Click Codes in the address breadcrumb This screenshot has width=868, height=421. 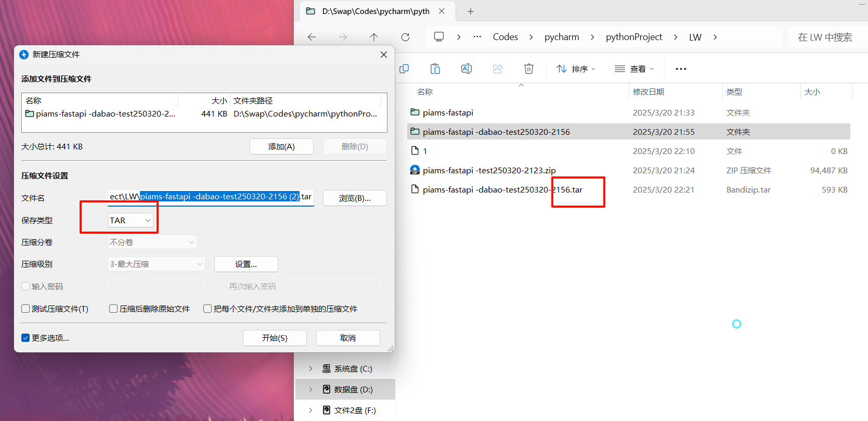(x=506, y=37)
